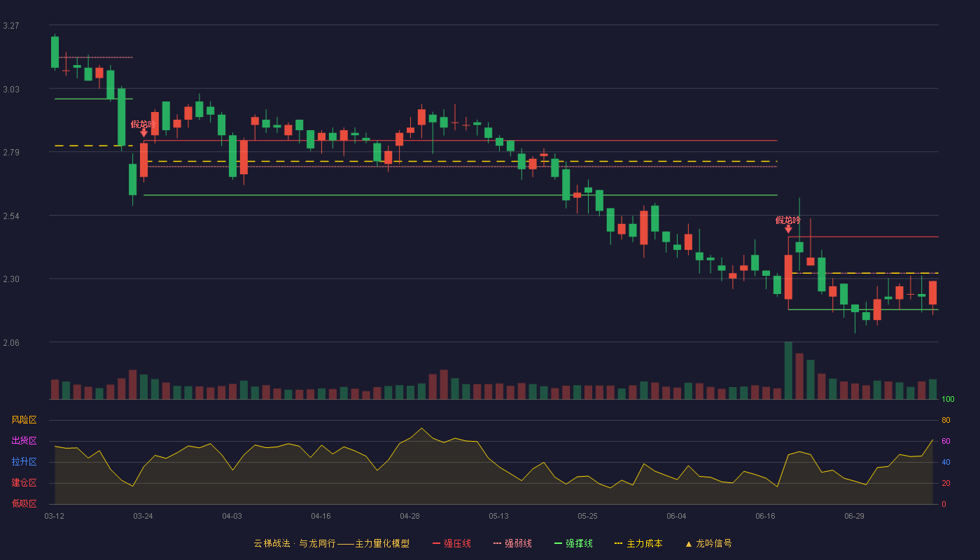Select the 拉升区 zone label
Viewport: 980px width, 560px height.
point(24,462)
